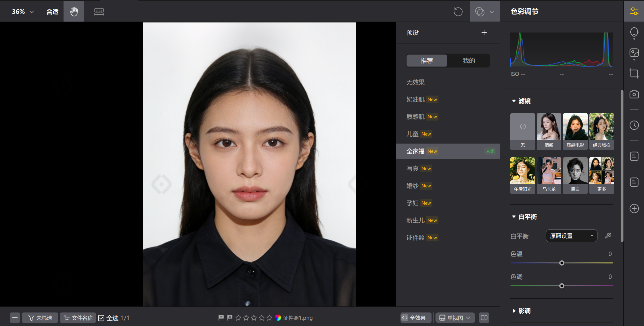Click the undo reset arrow icon
644x326 pixels.
tap(458, 12)
